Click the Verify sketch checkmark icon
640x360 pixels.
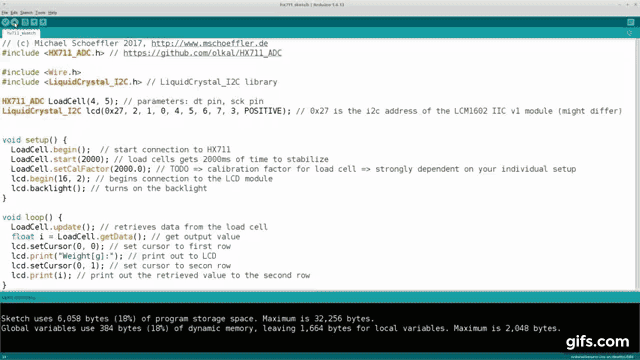point(5,22)
